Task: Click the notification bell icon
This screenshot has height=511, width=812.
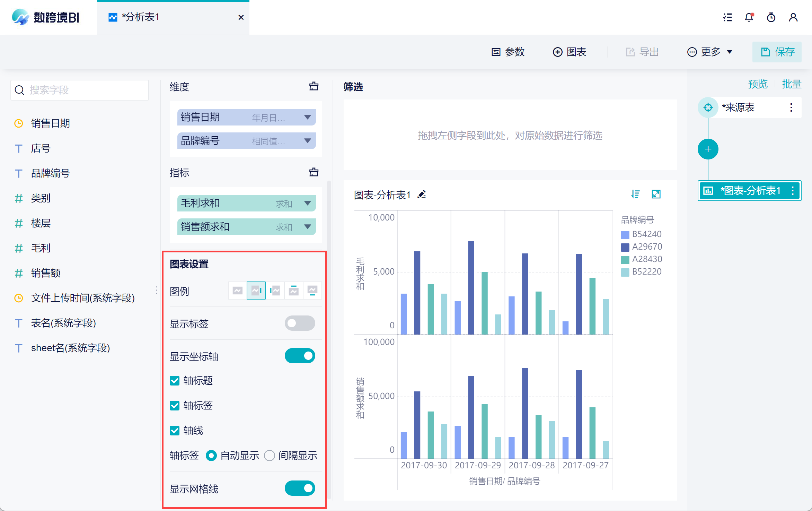Action: click(749, 17)
